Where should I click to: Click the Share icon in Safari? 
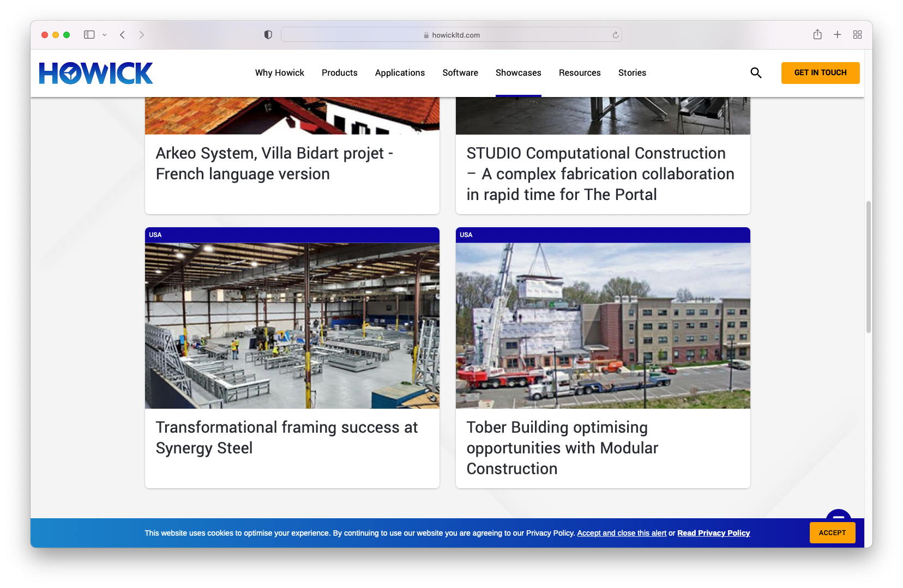click(817, 34)
